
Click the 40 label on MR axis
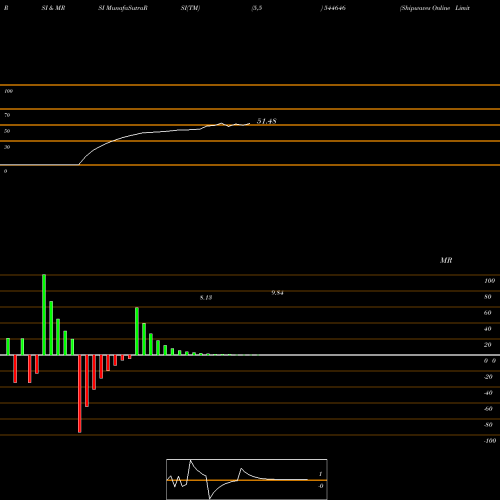pyautogui.click(x=488, y=329)
